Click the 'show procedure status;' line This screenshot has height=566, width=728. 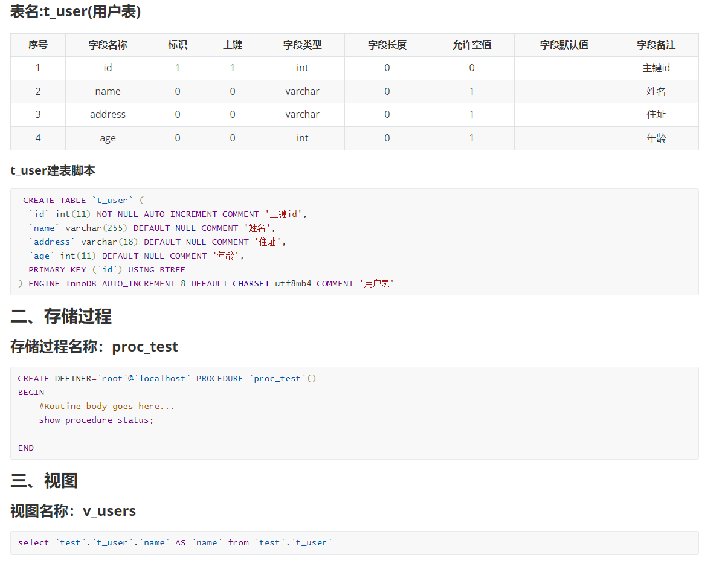pyautogui.click(x=97, y=420)
